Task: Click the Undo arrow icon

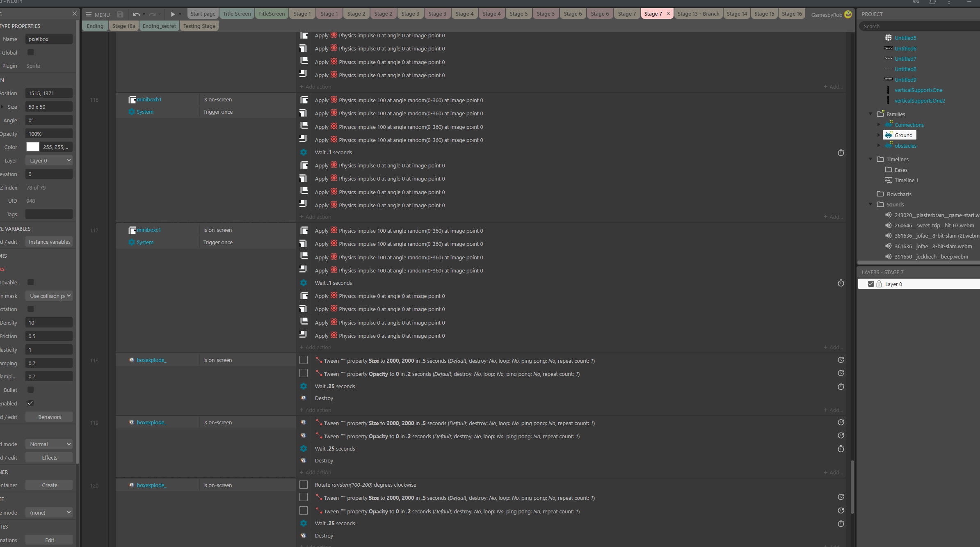Action: tap(136, 14)
